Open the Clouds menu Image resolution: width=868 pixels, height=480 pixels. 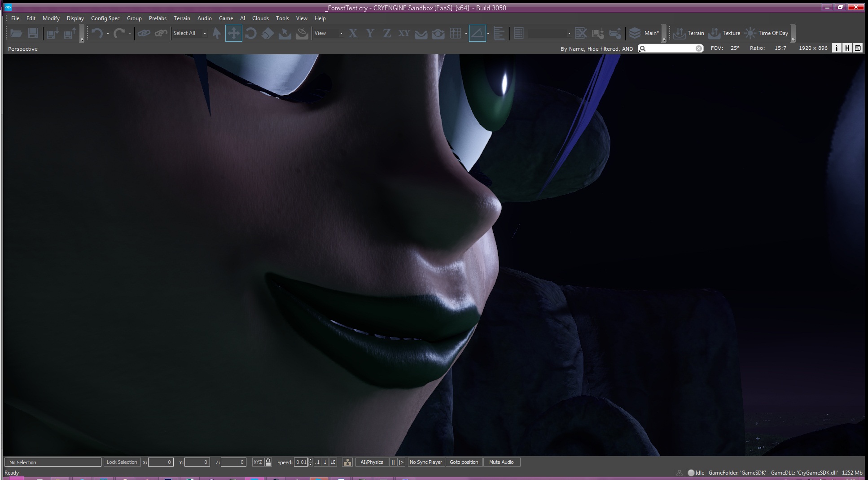pos(260,18)
